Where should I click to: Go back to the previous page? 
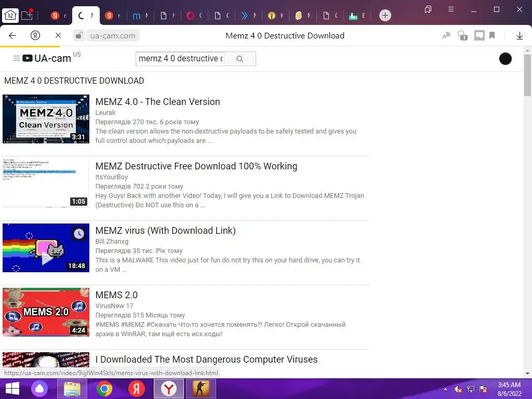[12, 36]
